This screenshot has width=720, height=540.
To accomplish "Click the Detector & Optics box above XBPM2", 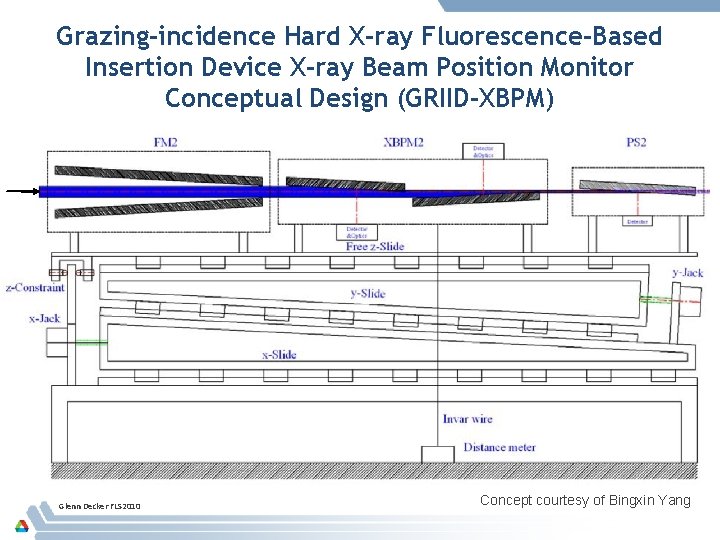I will click(x=483, y=152).
